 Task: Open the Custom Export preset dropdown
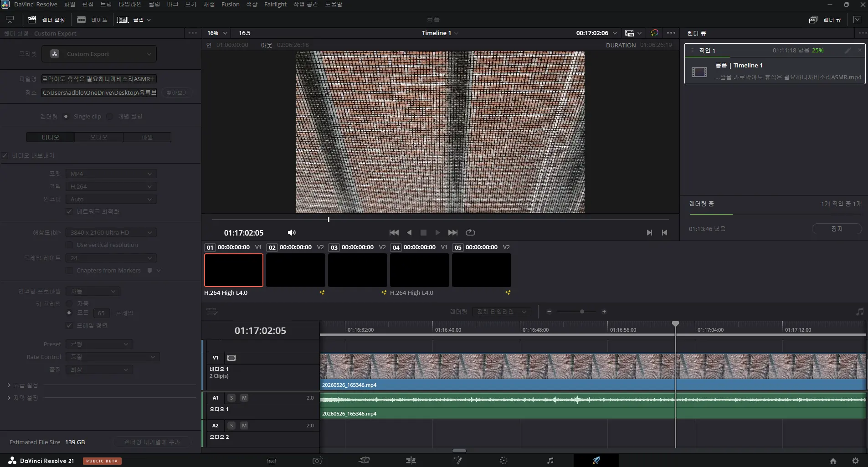click(99, 54)
